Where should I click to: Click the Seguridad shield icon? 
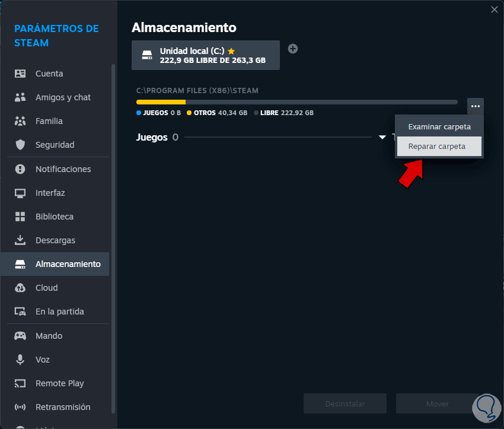click(x=20, y=145)
